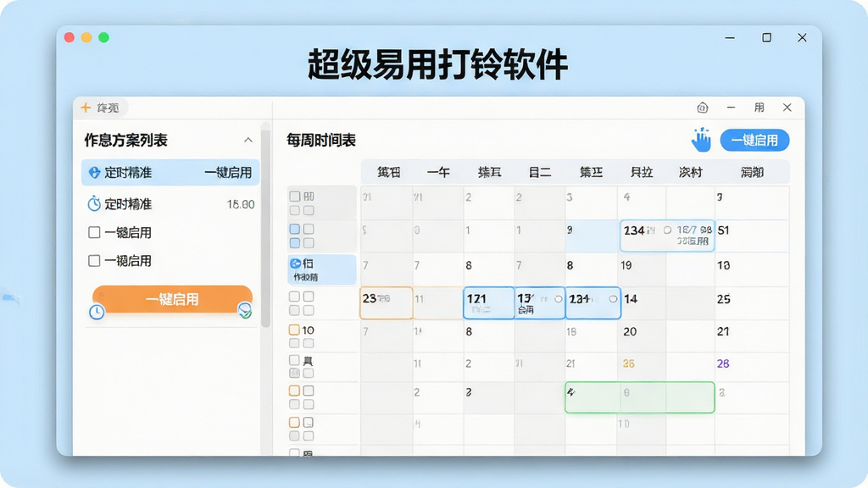The width and height of the screenshot is (868, 488).
Task: Click the green macOS fullscreen dot
Action: 103,37
